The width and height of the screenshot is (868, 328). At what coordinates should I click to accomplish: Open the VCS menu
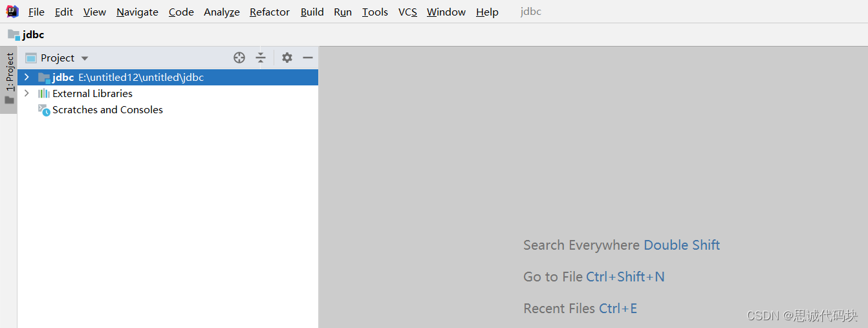coord(407,12)
